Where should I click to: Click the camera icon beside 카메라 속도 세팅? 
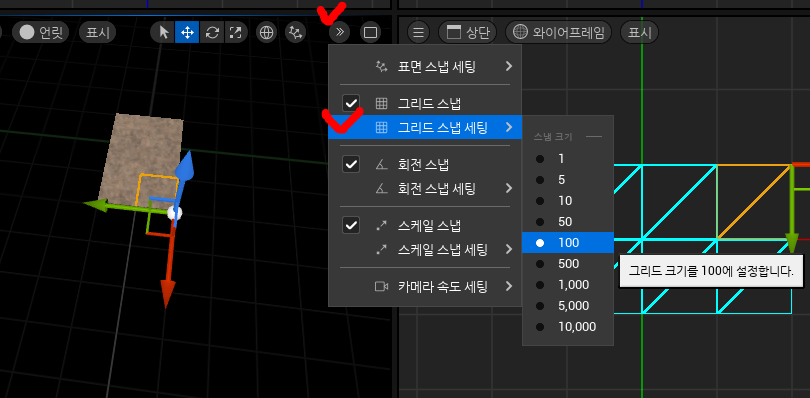coord(381,286)
